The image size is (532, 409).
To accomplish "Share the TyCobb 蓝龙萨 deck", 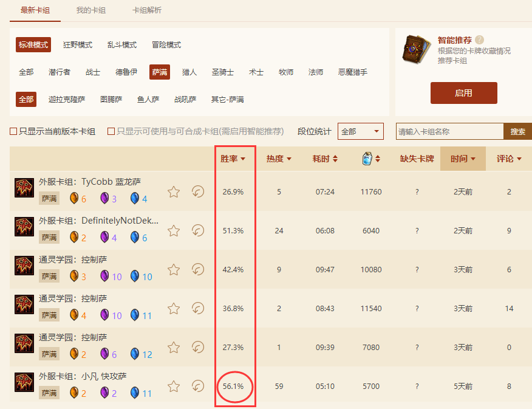I will coord(198,192).
